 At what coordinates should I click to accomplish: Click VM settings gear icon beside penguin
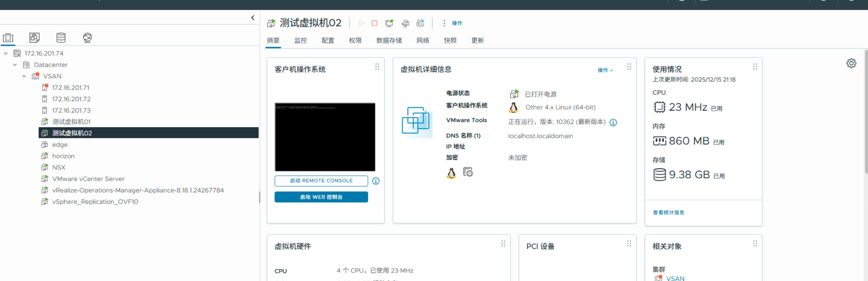point(468,172)
